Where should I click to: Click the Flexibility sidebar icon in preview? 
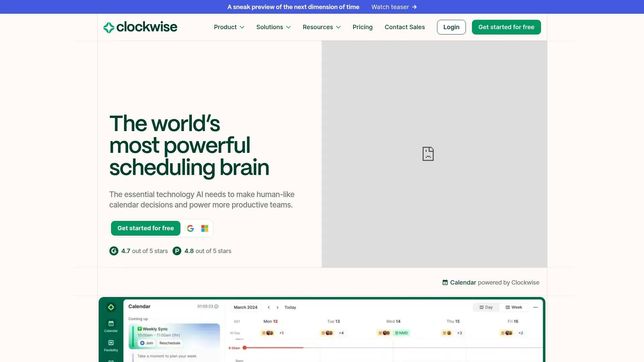point(111,343)
